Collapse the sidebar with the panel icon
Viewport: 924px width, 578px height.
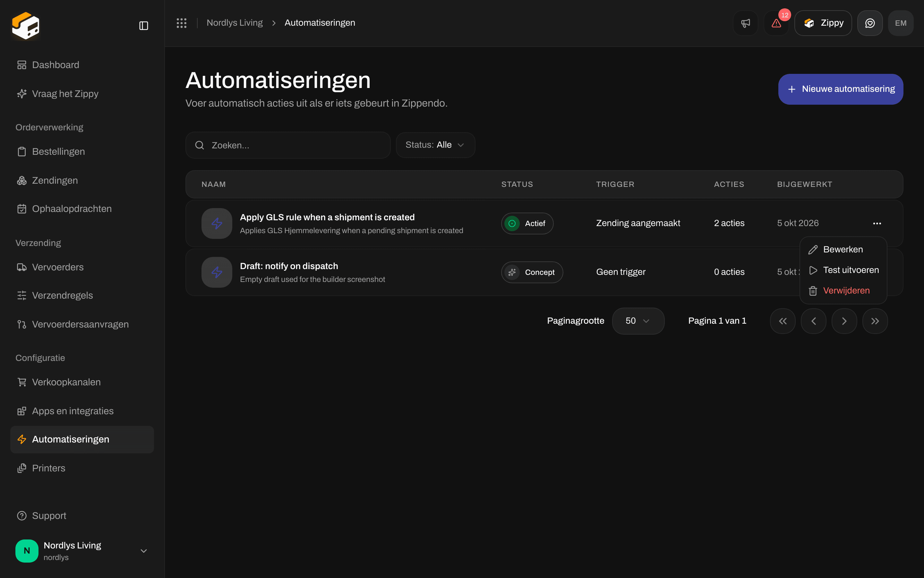click(x=143, y=26)
